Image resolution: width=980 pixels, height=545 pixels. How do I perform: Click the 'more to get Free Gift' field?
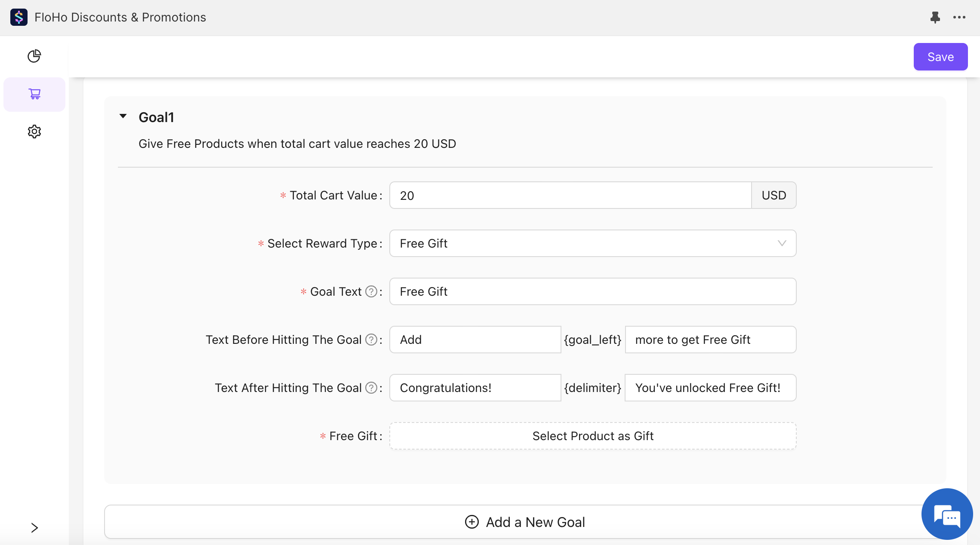click(710, 340)
